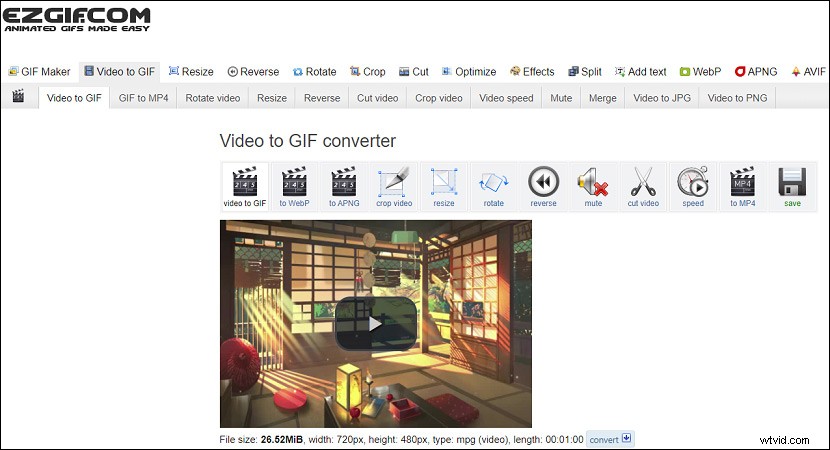Image resolution: width=830 pixels, height=450 pixels.
Task: Switch to the Resize sub-tab
Action: point(272,98)
